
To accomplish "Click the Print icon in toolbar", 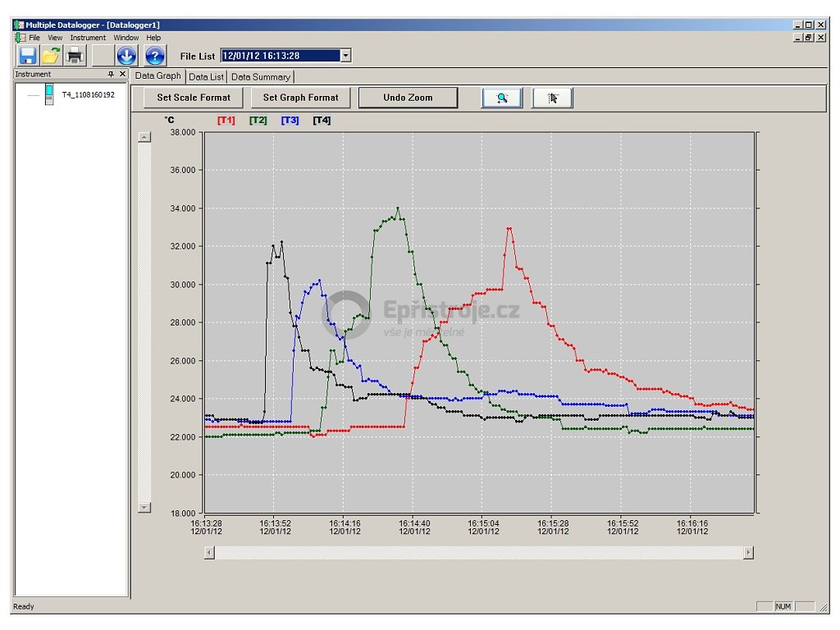I will click(x=75, y=56).
